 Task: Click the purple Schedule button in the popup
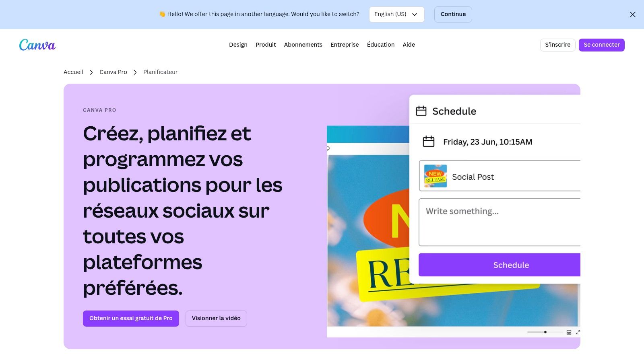pos(511,265)
